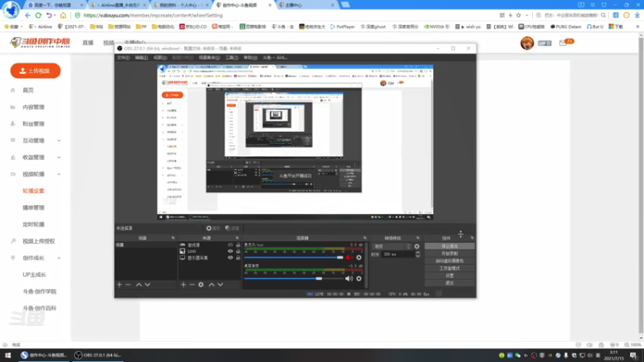The height and width of the screenshot is (362, 644).
Task: Remove the selected source with the minus icon
Action: [192, 285]
